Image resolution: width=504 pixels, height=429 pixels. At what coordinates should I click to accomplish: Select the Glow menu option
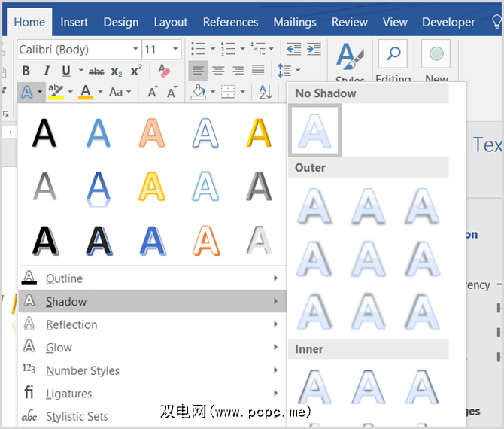point(59,348)
